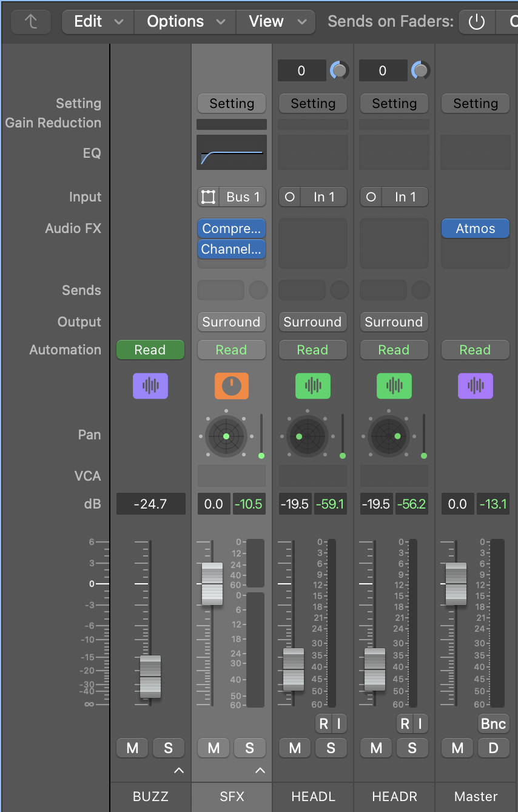
Task: Enable record on the HEADL channel
Action: (x=323, y=723)
